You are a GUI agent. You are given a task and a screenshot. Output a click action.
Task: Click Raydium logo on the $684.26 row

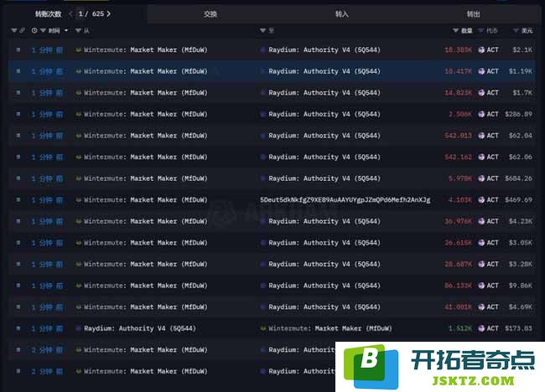pos(263,178)
